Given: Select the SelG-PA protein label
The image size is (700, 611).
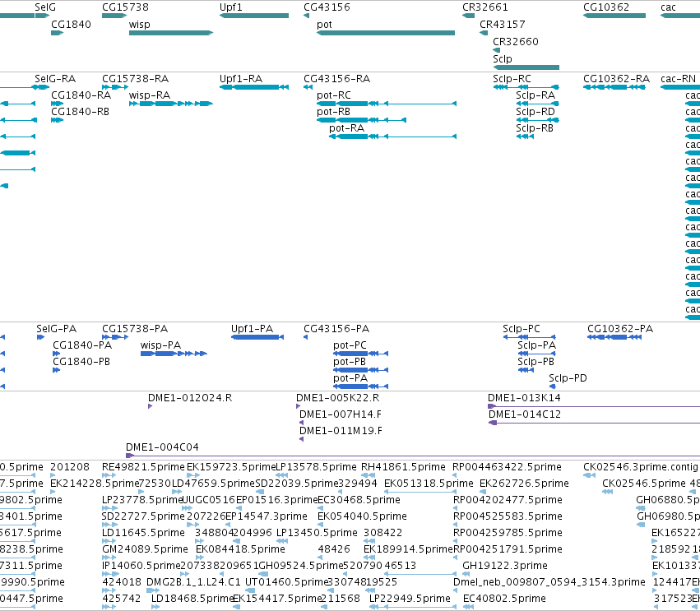Looking at the screenshot, I should (x=56, y=328).
